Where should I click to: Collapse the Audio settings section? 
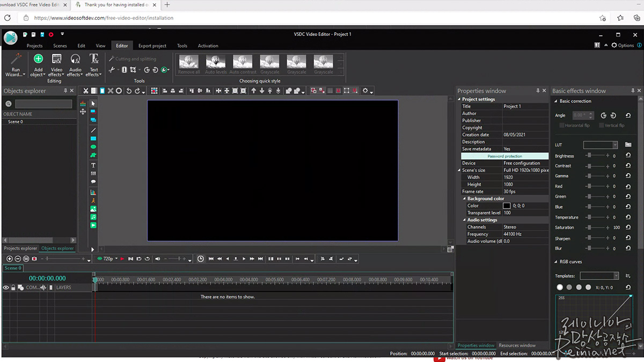pyautogui.click(x=464, y=220)
